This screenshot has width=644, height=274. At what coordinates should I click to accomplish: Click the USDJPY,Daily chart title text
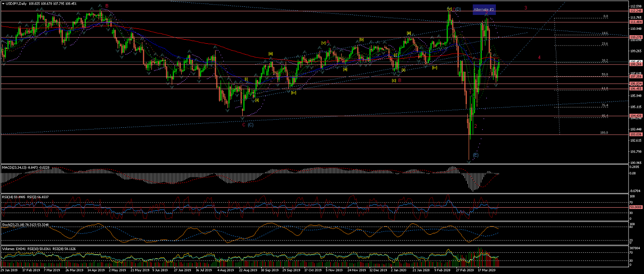[x=15, y=3]
